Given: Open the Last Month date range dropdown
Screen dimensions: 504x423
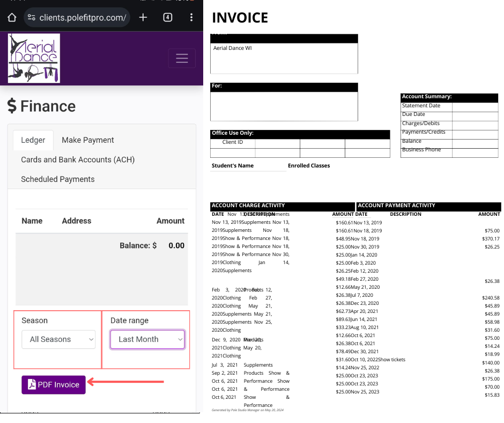Looking at the screenshot, I should [147, 339].
